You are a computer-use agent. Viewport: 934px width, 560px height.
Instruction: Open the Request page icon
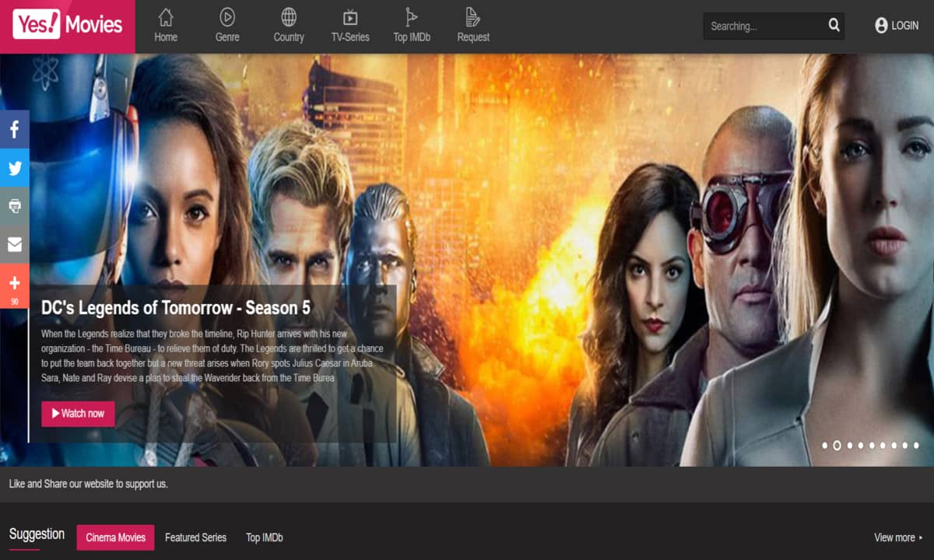click(x=473, y=17)
